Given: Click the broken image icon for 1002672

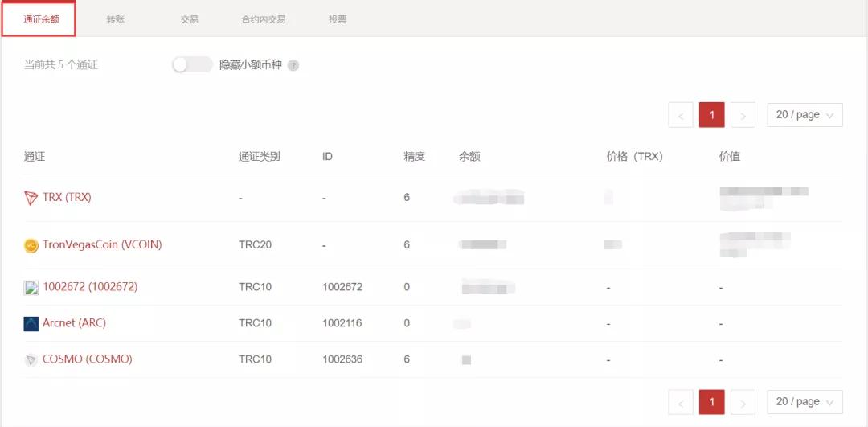Looking at the screenshot, I should point(31,287).
